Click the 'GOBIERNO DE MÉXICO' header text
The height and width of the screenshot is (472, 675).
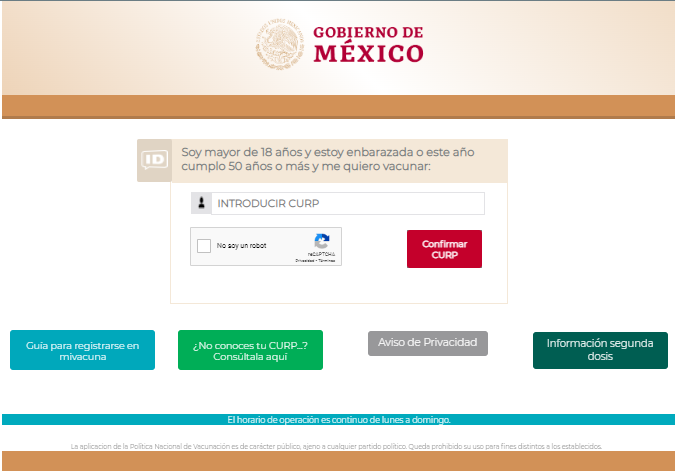point(368,44)
